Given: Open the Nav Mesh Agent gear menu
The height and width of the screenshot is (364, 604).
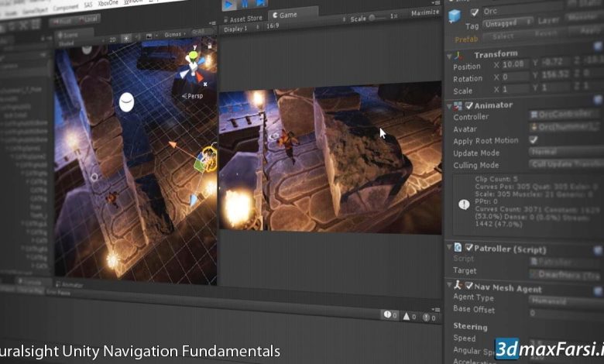Looking at the screenshot, I should [x=598, y=291].
